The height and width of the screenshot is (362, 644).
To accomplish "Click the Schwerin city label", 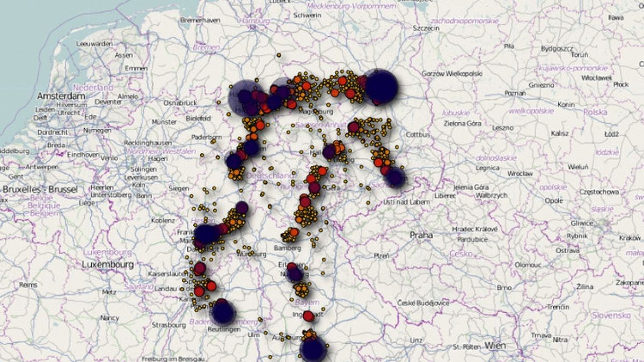I will [x=307, y=16].
